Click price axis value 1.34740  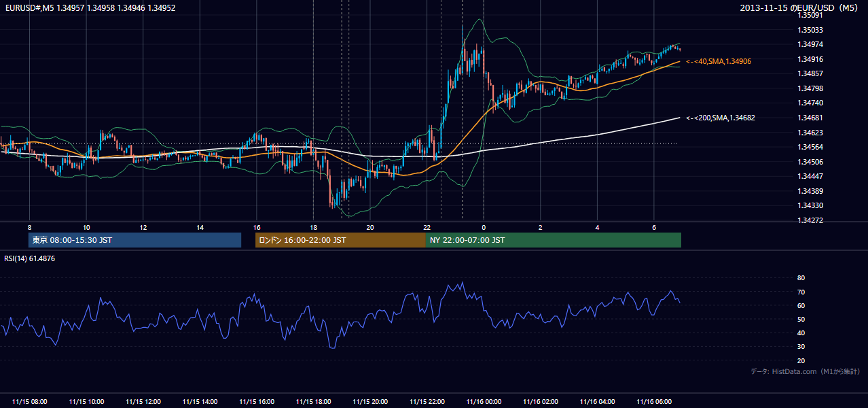coord(810,103)
